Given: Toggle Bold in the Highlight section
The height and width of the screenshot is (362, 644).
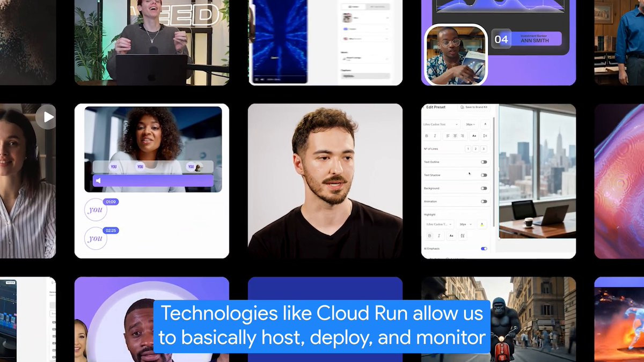Looking at the screenshot, I should point(429,235).
